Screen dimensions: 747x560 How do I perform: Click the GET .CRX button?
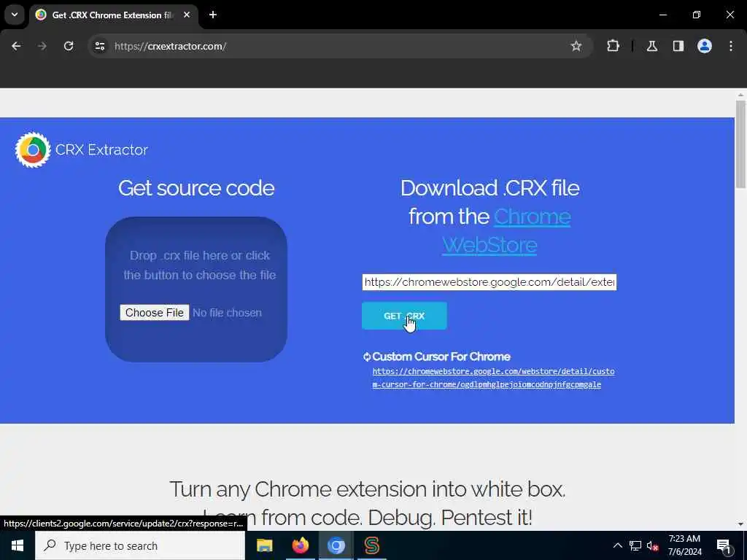pyautogui.click(x=404, y=316)
